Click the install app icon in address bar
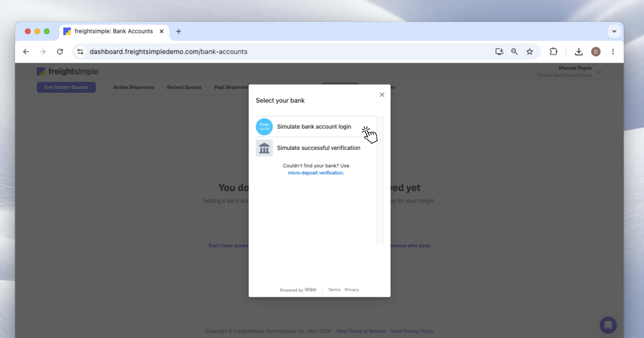The image size is (644, 338). click(x=499, y=52)
